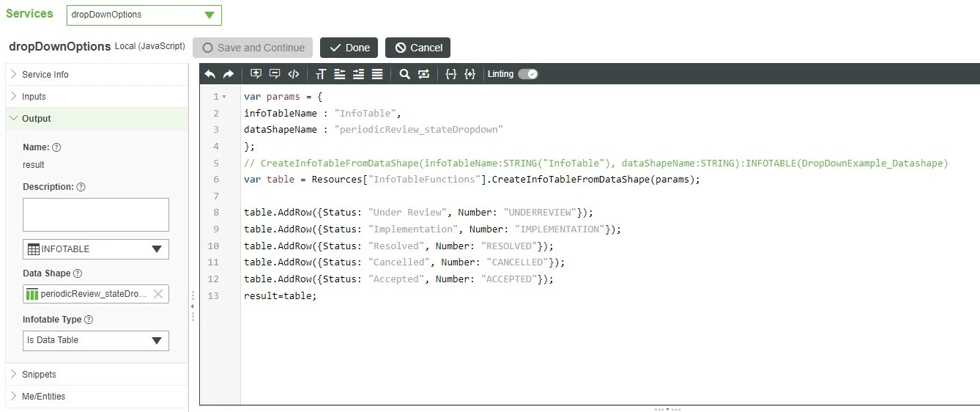Click the 'Cancelled' string on line 11
Screen dimensions: 980x412
[x=400, y=262]
